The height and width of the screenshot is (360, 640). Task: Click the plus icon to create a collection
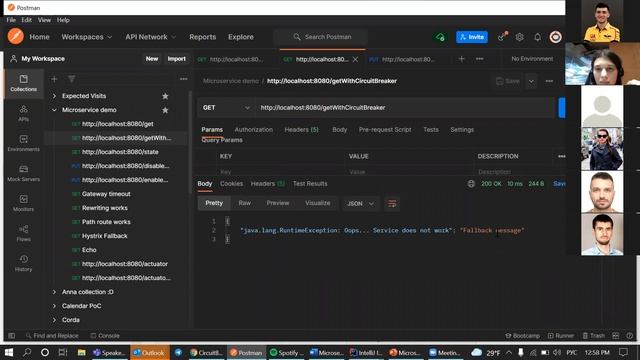54,79
